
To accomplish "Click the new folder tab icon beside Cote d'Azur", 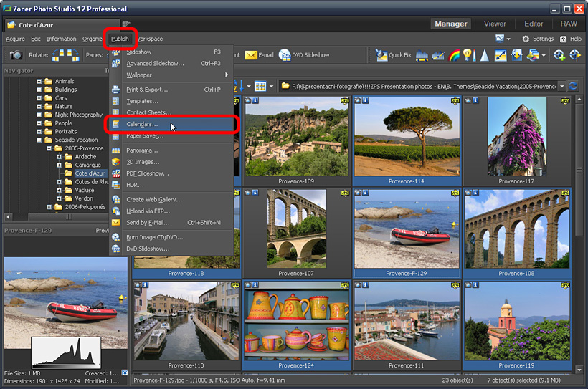I will coord(126,24).
